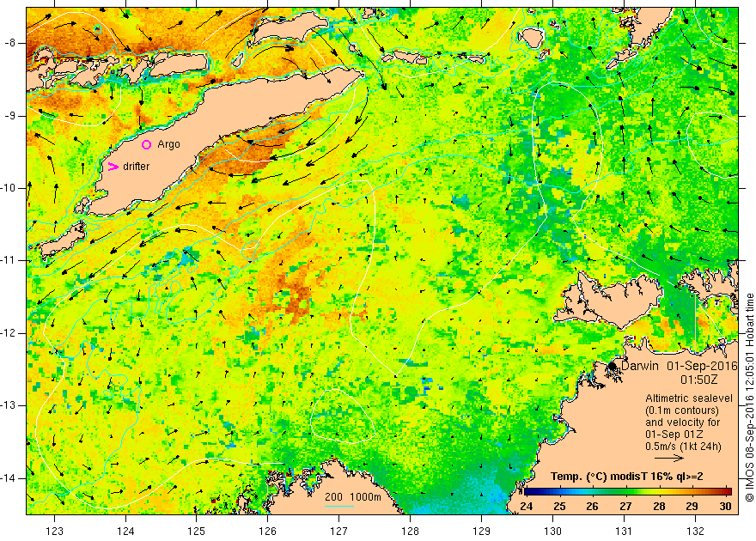Click color bar value 30
The height and width of the screenshot is (541, 756).
pyautogui.click(x=725, y=507)
